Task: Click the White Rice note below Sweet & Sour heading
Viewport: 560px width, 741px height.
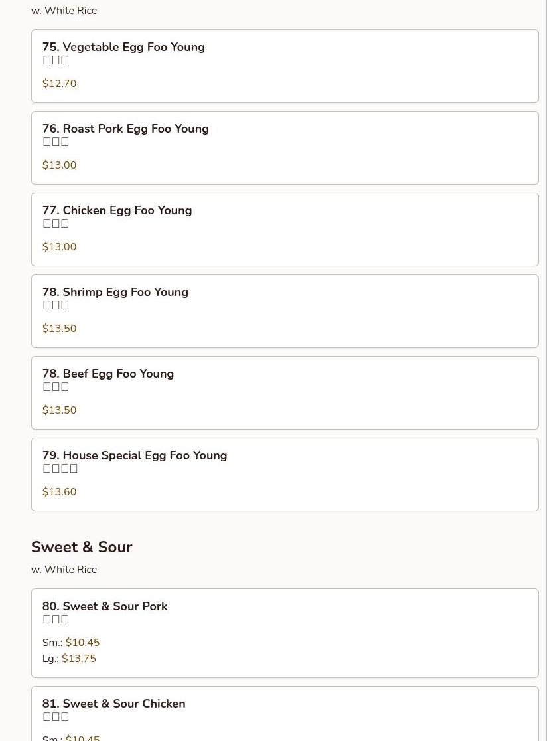Action: (x=64, y=570)
